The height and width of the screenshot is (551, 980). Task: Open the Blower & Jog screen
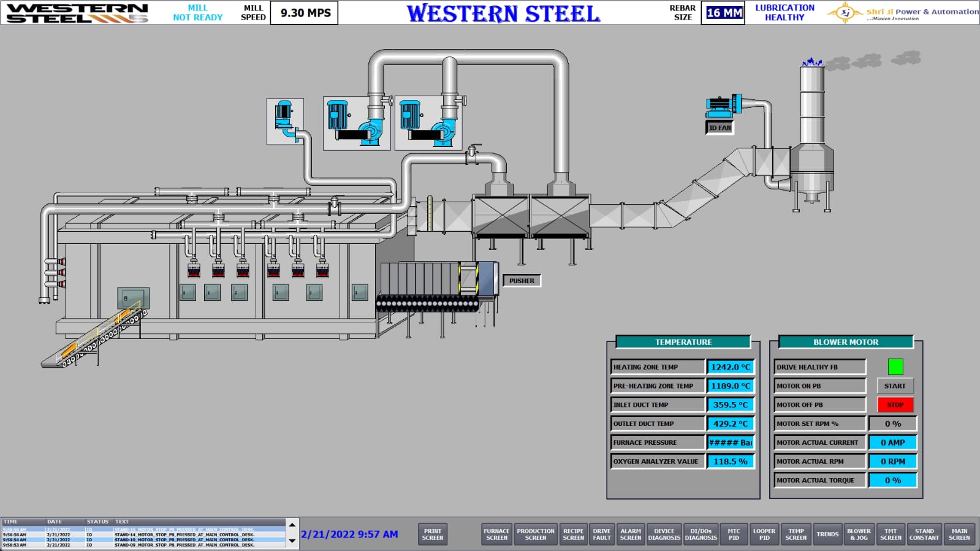click(x=859, y=534)
